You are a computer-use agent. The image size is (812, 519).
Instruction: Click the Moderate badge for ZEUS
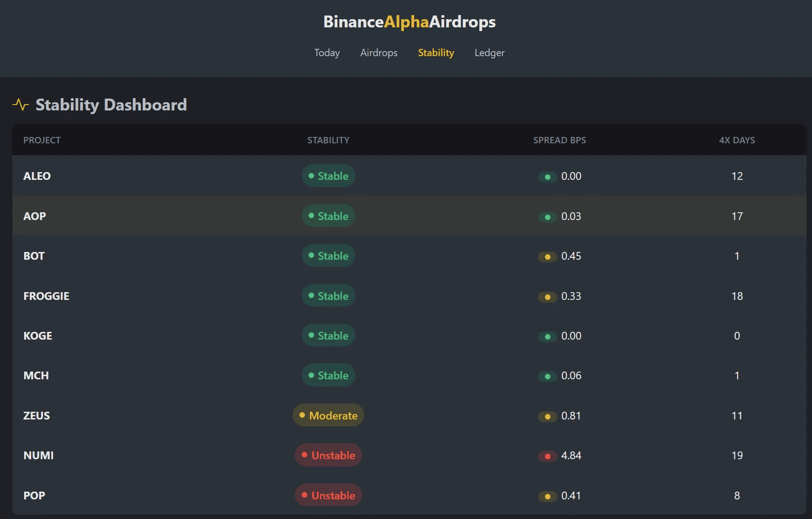(328, 415)
